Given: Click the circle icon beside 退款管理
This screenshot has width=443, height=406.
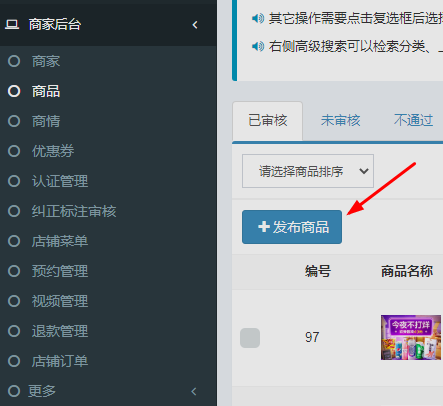Looking at the screenshot, I should [14, 331].
